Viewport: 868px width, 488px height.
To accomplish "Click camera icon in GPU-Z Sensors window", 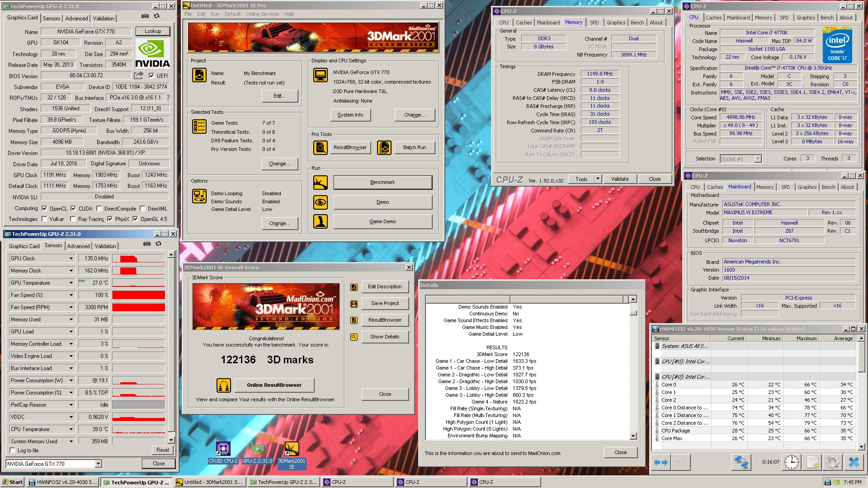I will [146, 244].
